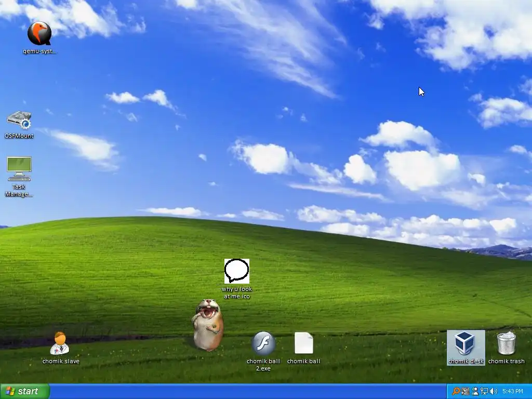Screen dimensions: 532x399
Task: Click the network connection tray icon
Action: click(x=484, y=391)
